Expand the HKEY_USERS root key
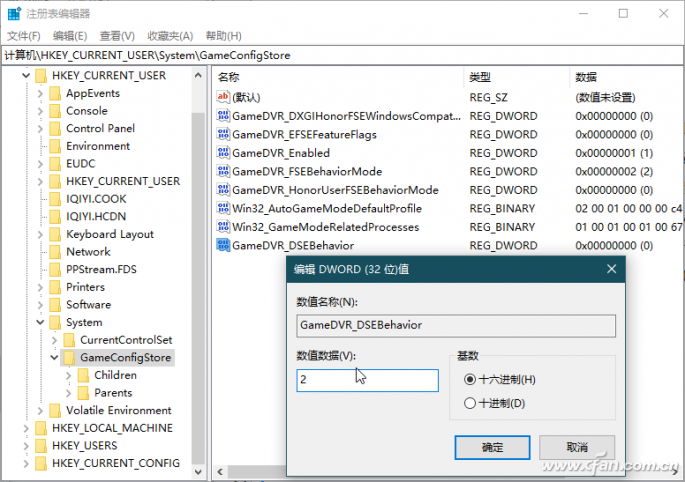 pyautogui.click(x=26, y=446)
